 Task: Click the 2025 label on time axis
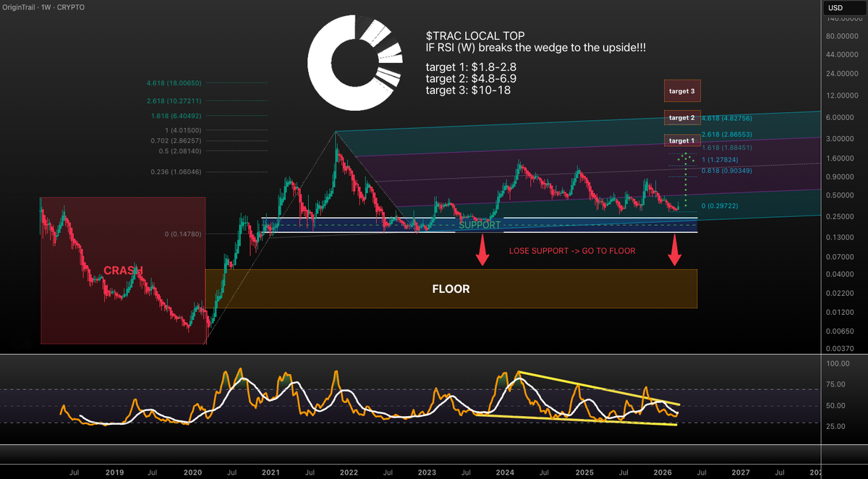(x=583, y=472)
